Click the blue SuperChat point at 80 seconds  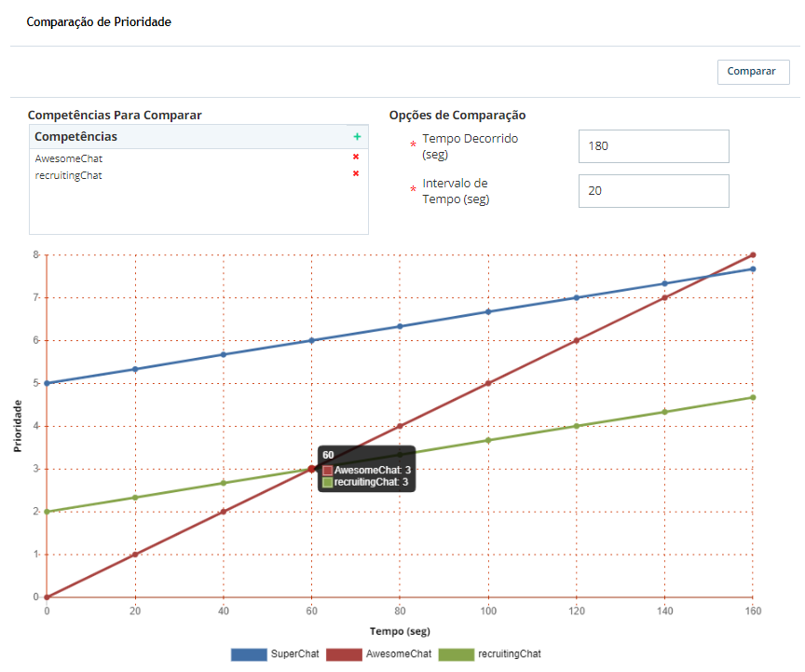tap(400, 326)
